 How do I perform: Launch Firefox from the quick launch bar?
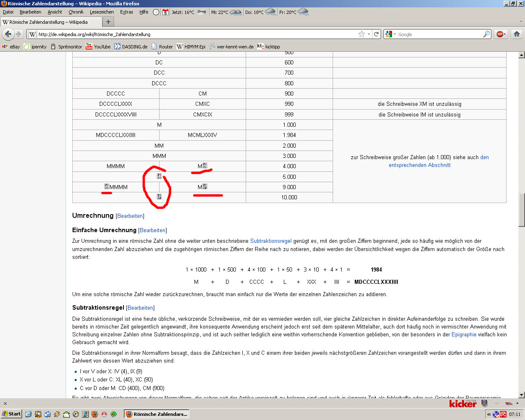pyautogui.click(x=95, y=414)
